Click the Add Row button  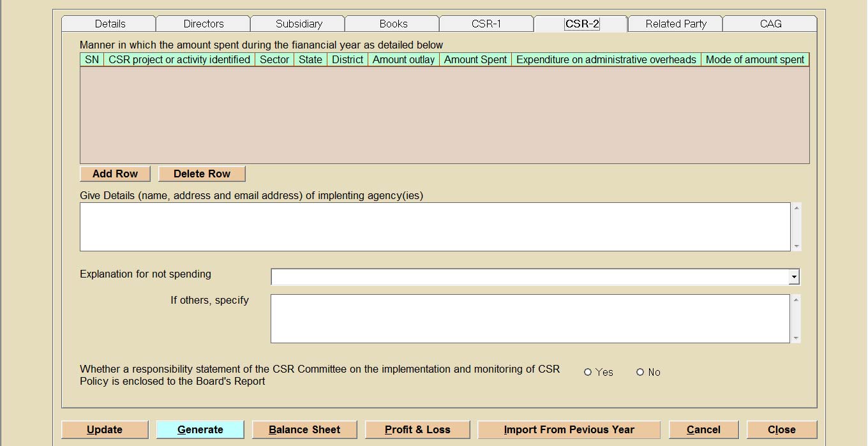click(115, 174)
